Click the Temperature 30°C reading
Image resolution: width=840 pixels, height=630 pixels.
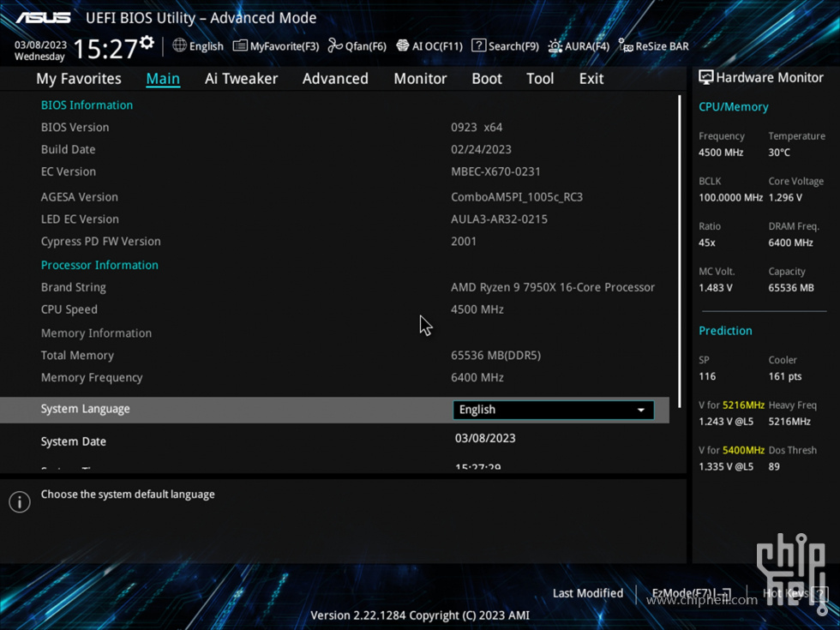point(779,153)
